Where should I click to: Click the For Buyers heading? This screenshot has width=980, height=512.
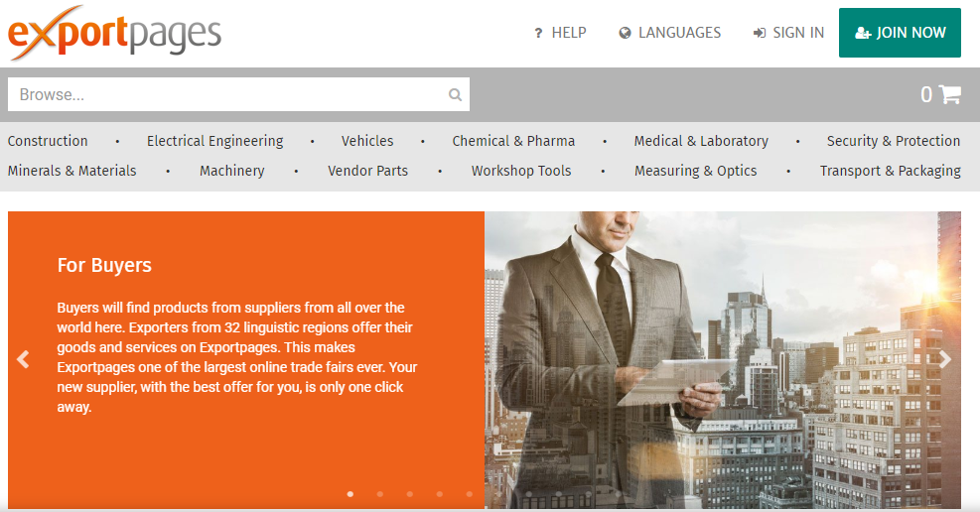tap(104, 265)
